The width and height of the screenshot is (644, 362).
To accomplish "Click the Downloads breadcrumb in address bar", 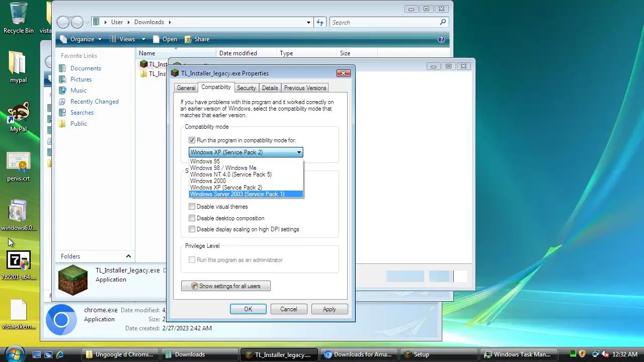I will click(149, 22).
